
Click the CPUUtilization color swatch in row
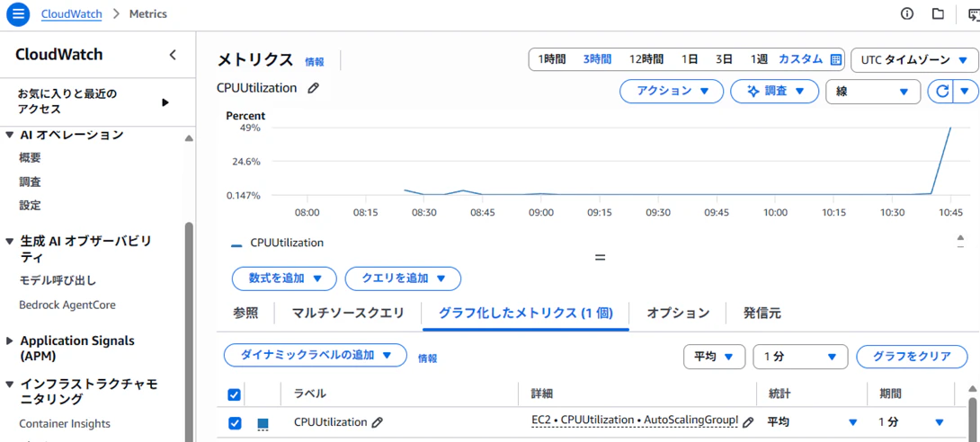pos(263,424)
